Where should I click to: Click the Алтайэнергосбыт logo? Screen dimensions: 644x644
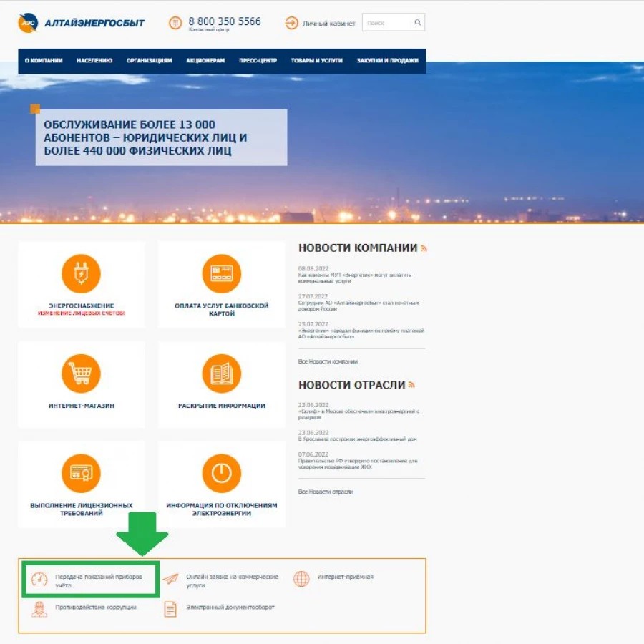click(x=81, y=23)
